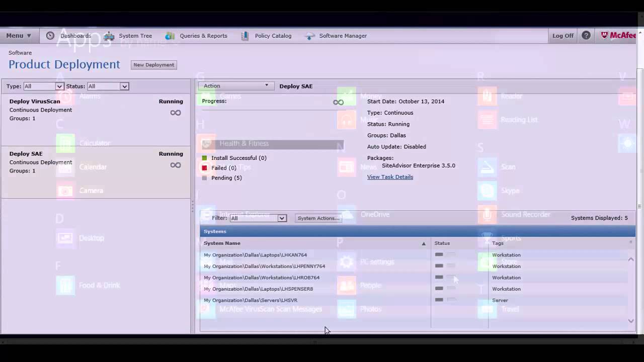The image size is (644, 362).
Task: Go to Dashboards
Action: tap(75, 36)
